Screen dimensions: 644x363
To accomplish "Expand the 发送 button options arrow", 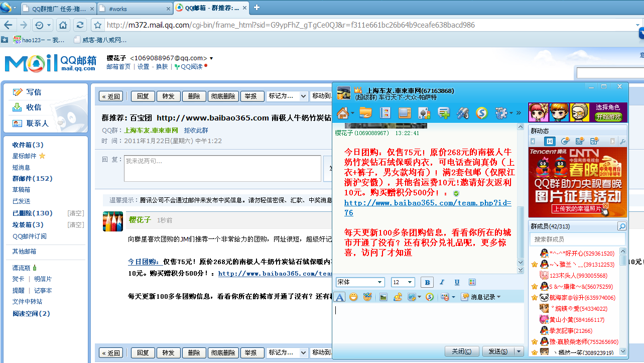I will 519,351.
